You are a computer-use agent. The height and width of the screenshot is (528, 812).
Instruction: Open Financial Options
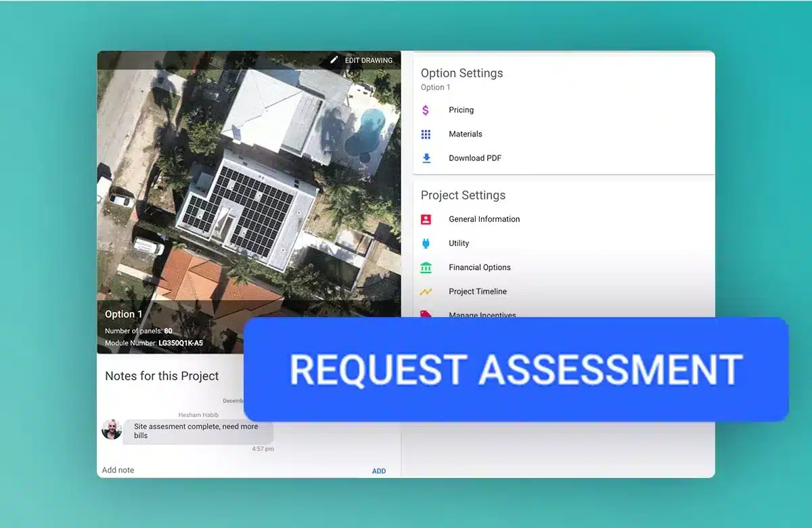[479, 268]
